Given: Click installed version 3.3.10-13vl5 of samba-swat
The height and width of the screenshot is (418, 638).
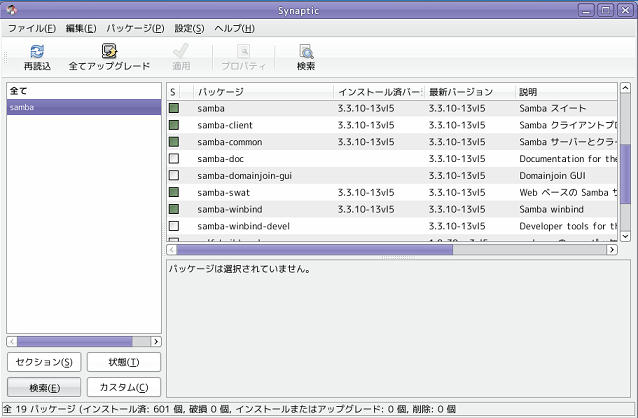Looking at the screenshot, I should coord(366,193).
